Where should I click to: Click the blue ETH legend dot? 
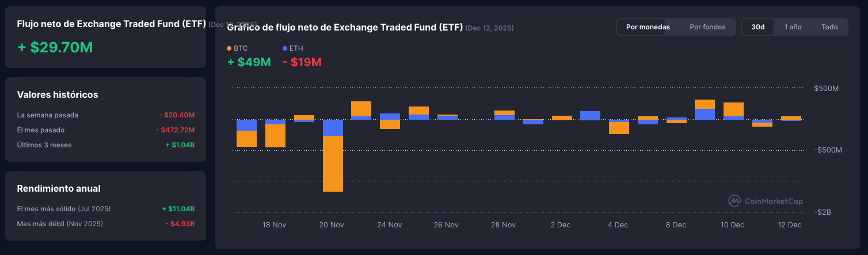[x=285, y=49]
